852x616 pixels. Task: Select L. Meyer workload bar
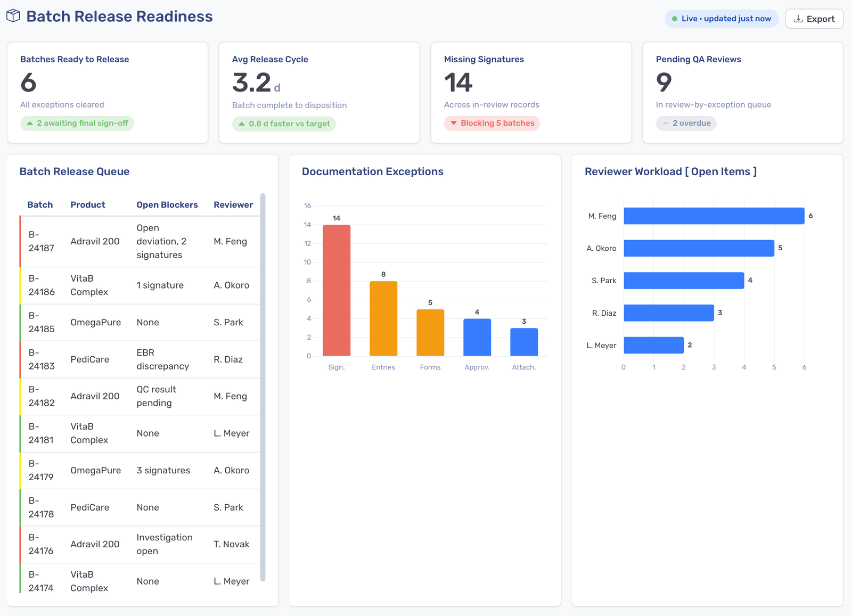point(654,345)
